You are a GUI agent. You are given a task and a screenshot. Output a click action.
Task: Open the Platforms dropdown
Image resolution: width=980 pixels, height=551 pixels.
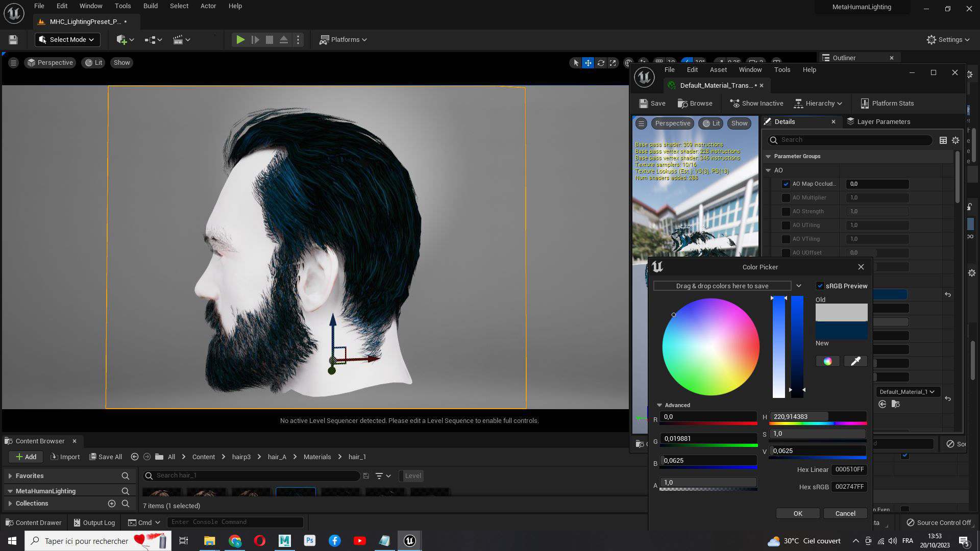click(x=343, y=40)
